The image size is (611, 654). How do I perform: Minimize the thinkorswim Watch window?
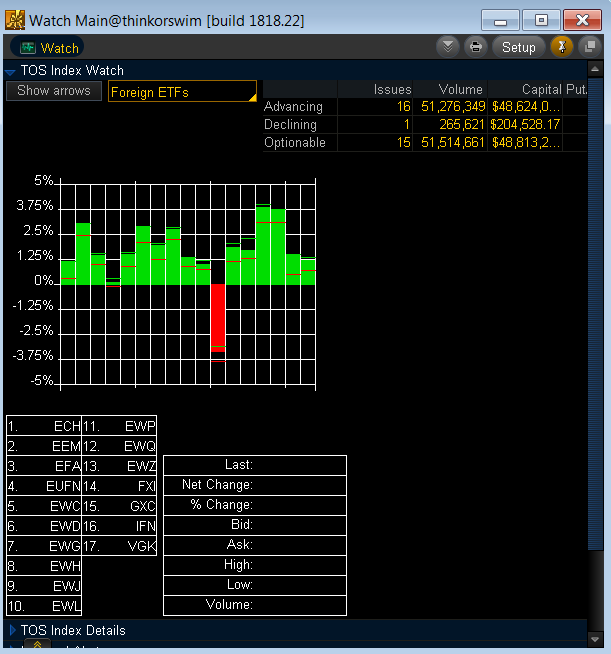click(500, 20)
